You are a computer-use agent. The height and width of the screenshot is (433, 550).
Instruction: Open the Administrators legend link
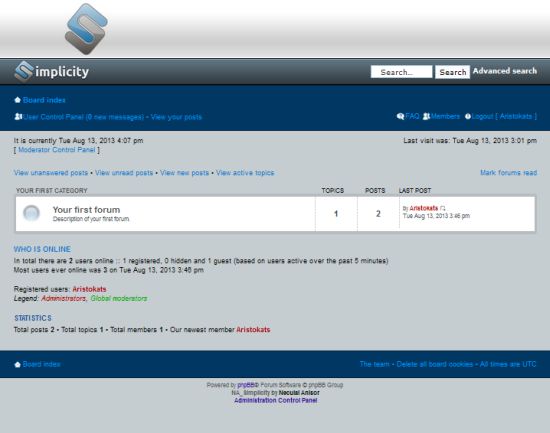click(x=63, y=298)
